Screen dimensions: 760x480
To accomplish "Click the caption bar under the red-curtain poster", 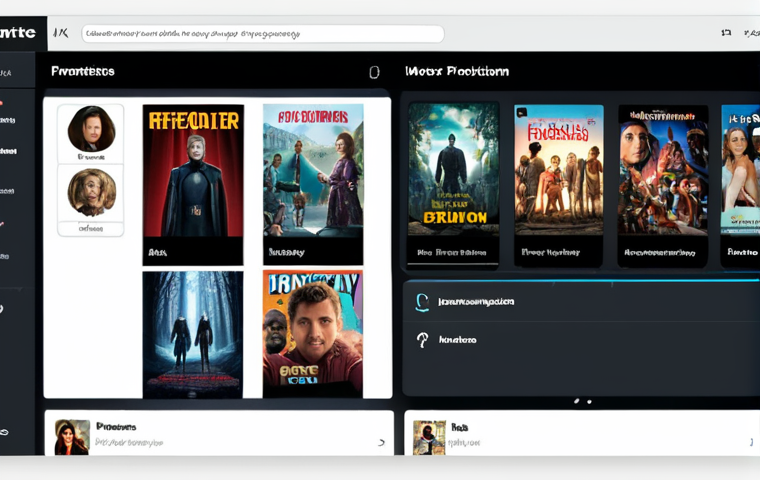I will coord(193,251).
